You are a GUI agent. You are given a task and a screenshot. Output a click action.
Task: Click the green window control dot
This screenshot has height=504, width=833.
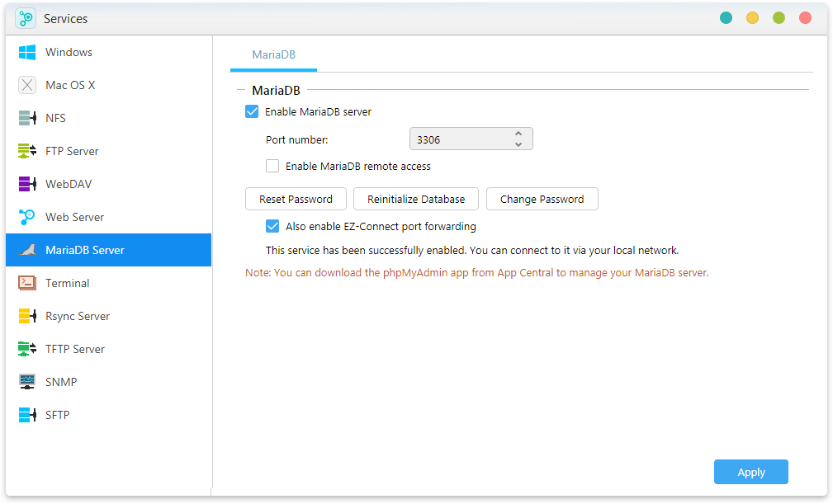[779, 18]
